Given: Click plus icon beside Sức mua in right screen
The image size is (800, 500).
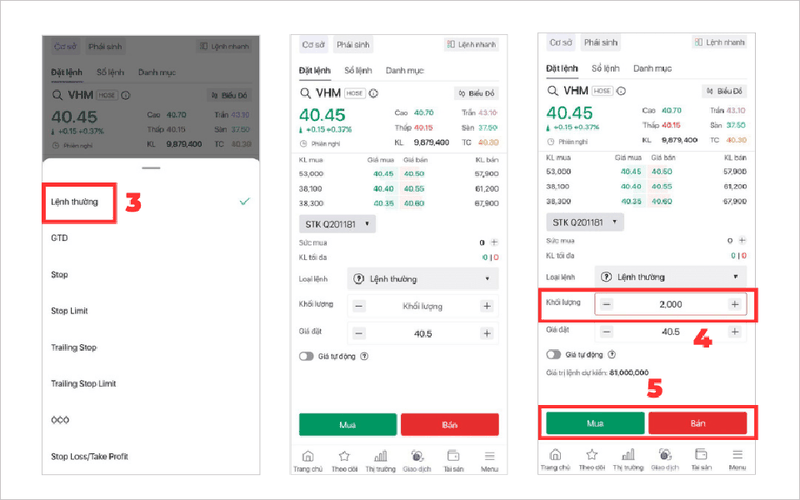Looking at the screenshot, I should 742,240.
